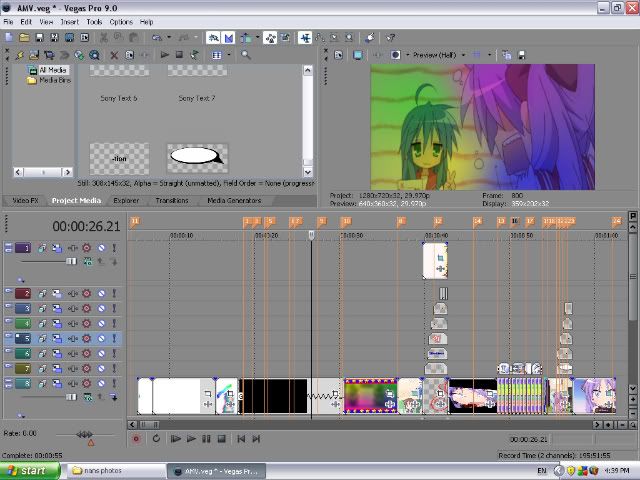Solo track 6
Screen dimensions: 640x480
(114, 353)
